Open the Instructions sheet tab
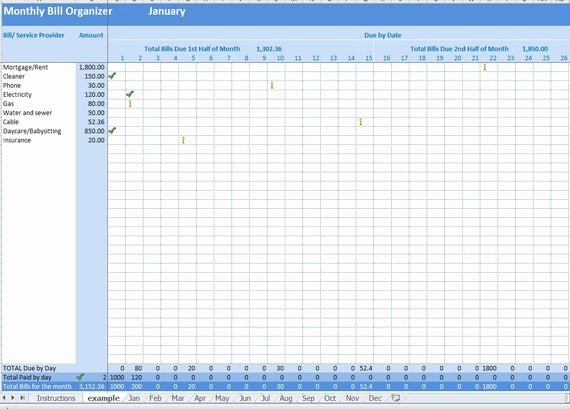This screenshot has height=409, width=570. [56, 398]
